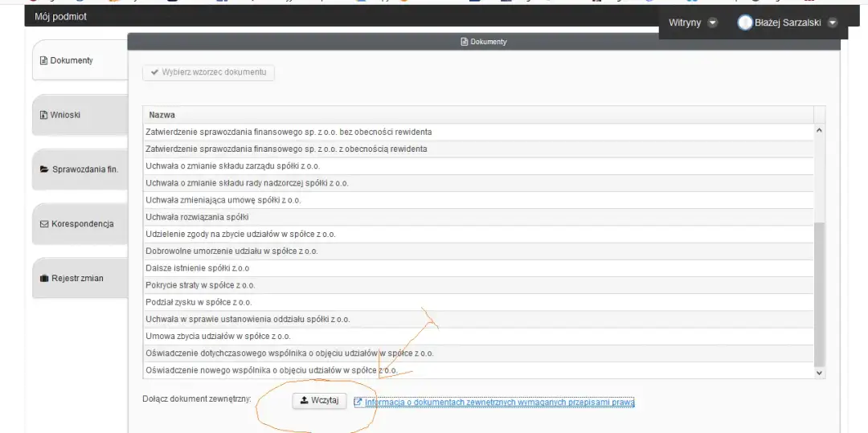The width and height of the screenshot is (868, 433).
Task: Click the Wczytaj upload button
Action: click(x=318, y=400)
